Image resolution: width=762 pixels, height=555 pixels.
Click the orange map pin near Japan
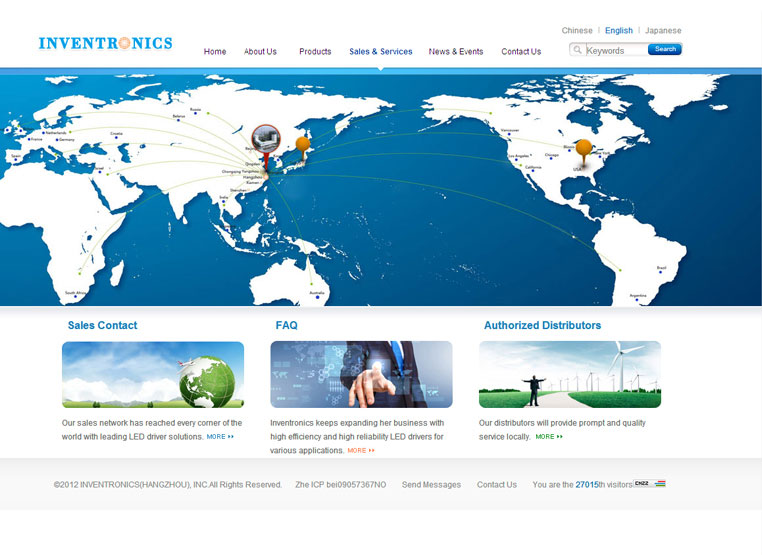coord(303,146)
